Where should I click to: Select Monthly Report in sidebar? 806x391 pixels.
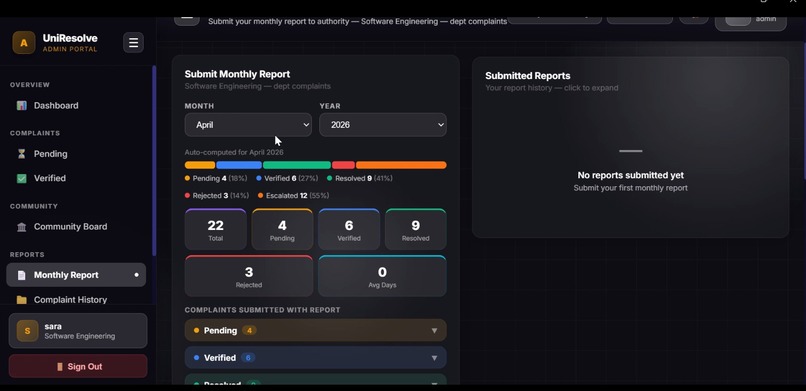76,275
